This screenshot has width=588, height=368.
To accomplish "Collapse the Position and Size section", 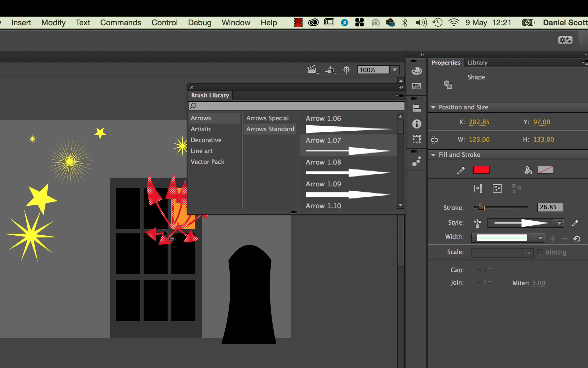I will [433, 107].
